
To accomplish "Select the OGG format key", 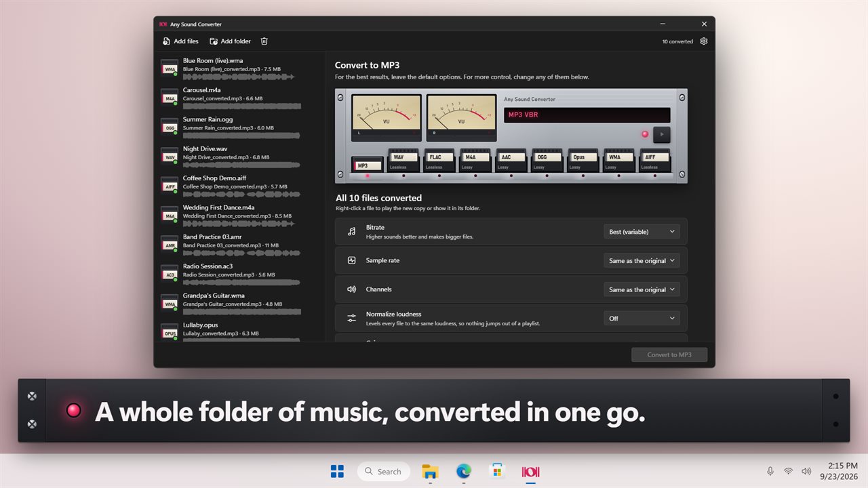I will point(547,161).
